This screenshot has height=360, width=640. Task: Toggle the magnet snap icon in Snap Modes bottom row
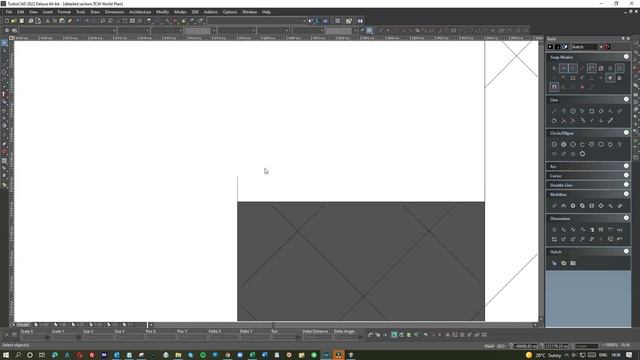pyautogui.click(x=554, y=87)
